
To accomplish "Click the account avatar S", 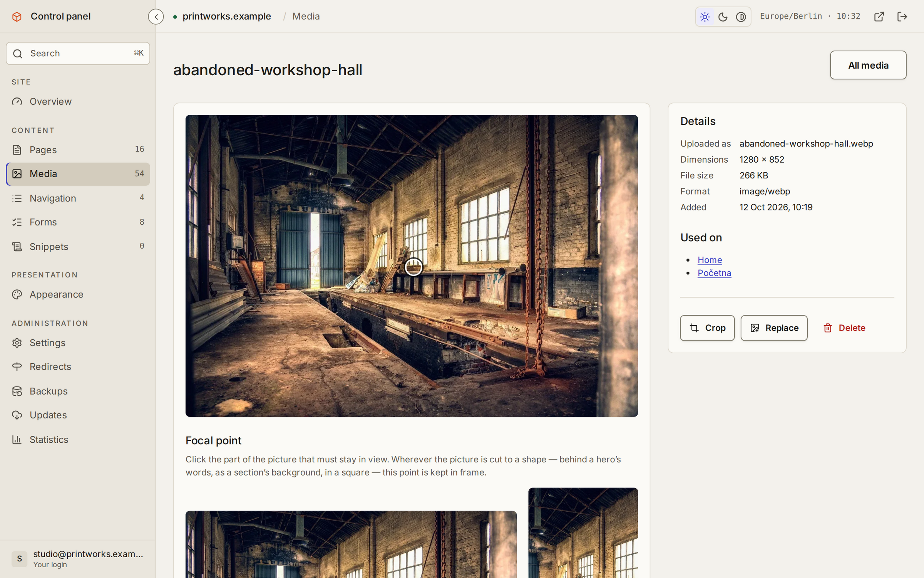I will click(x=19, y=559).
